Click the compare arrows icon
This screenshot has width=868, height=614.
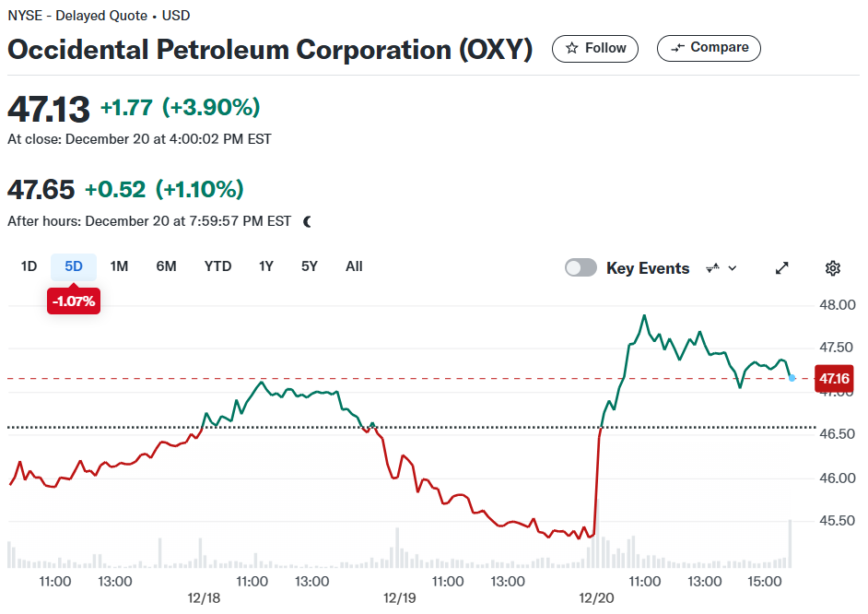[x=677, y=48]
